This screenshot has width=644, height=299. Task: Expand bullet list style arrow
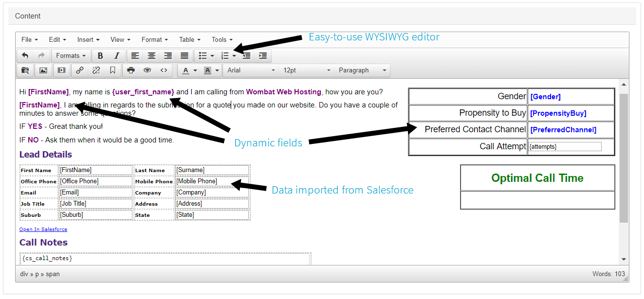coord(212,56)
